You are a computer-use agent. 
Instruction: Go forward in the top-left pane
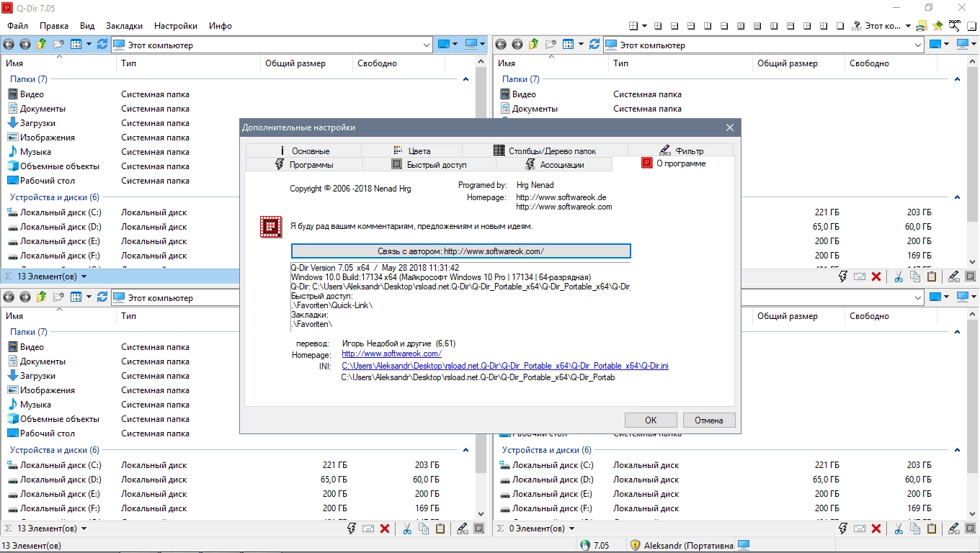25,45
